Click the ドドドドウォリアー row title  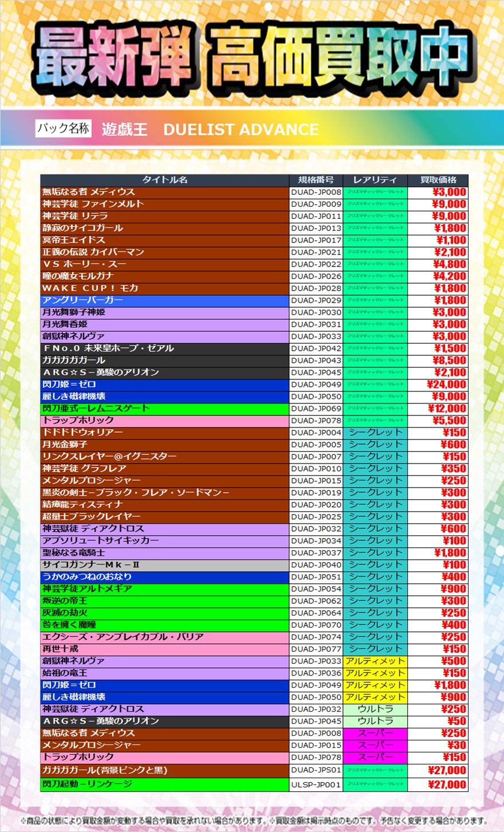(x=82, y=433)
